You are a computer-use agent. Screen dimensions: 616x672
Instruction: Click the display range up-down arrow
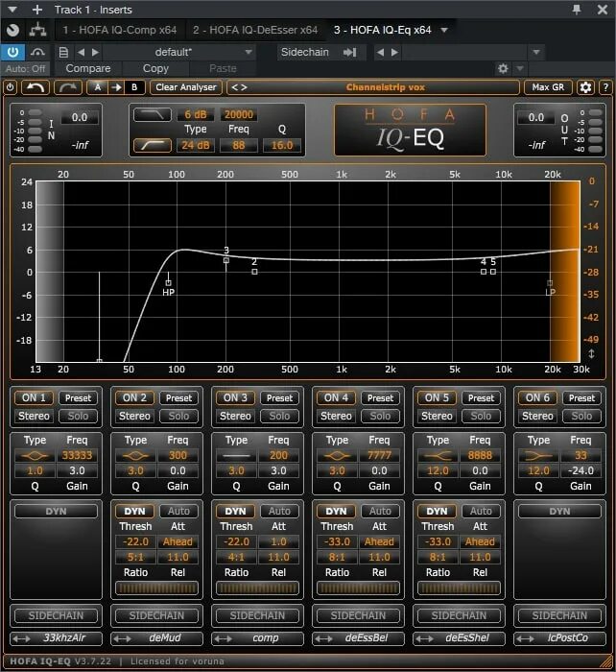tap(591, 354)
